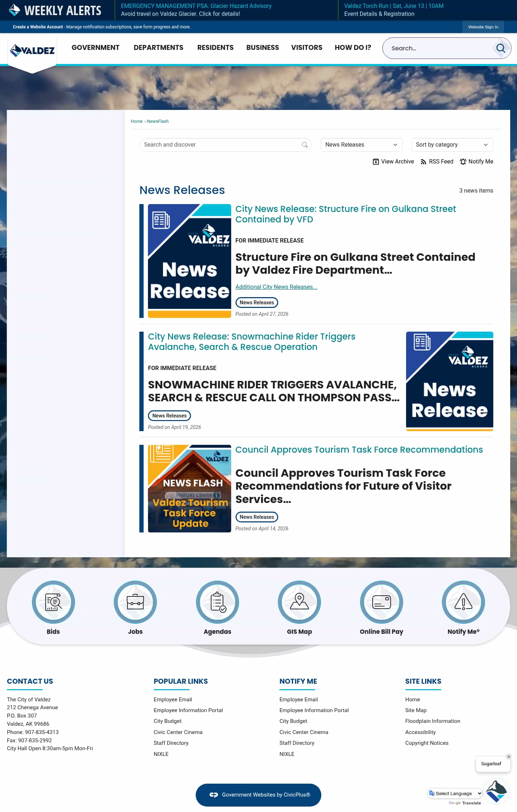Open NIXLE under Popular Links
Image resolution: width=517 pixels, height=812 pixels.
click(x=161, y=754)
